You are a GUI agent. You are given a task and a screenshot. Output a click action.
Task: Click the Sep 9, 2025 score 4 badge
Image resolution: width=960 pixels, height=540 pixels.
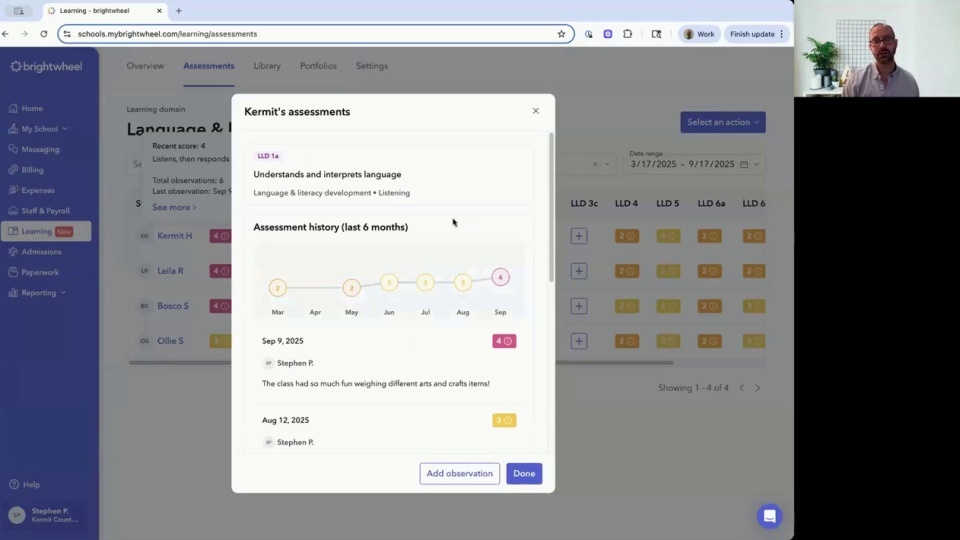click(x=504, y=341)
